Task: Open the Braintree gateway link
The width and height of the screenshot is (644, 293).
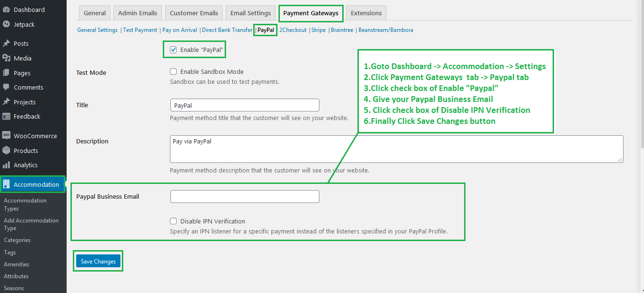Action: coord(342,30)
